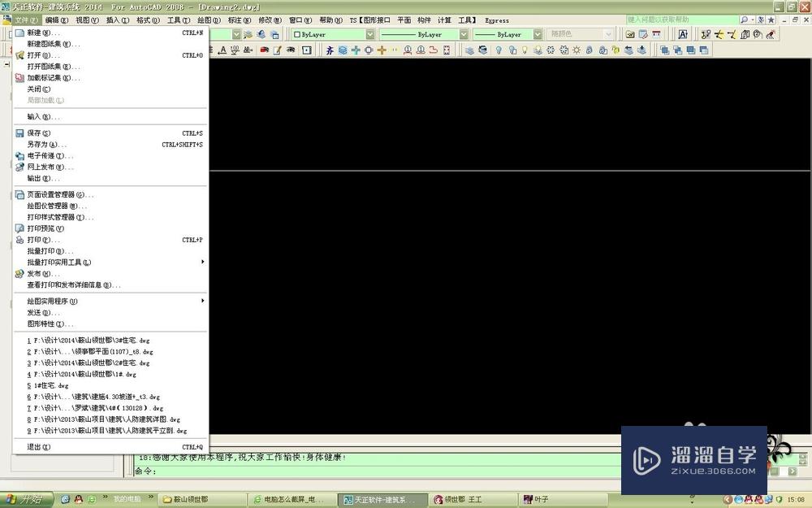The image size is (812, 508).
Task: Click the red car-shaped toolbar icon
Action: 264,50
